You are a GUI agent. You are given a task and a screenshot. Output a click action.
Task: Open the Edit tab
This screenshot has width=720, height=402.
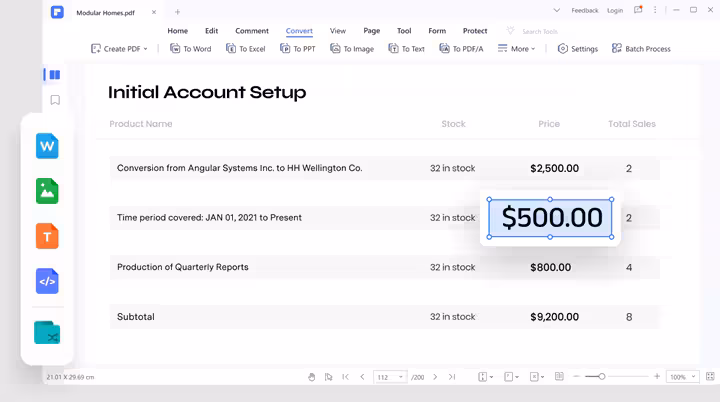(x=212, y=31)
